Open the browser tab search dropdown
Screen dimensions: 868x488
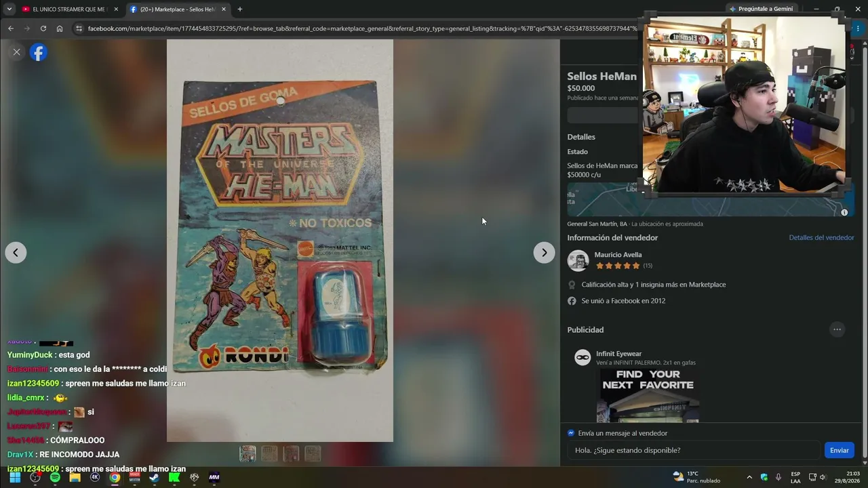pos(9,9)
